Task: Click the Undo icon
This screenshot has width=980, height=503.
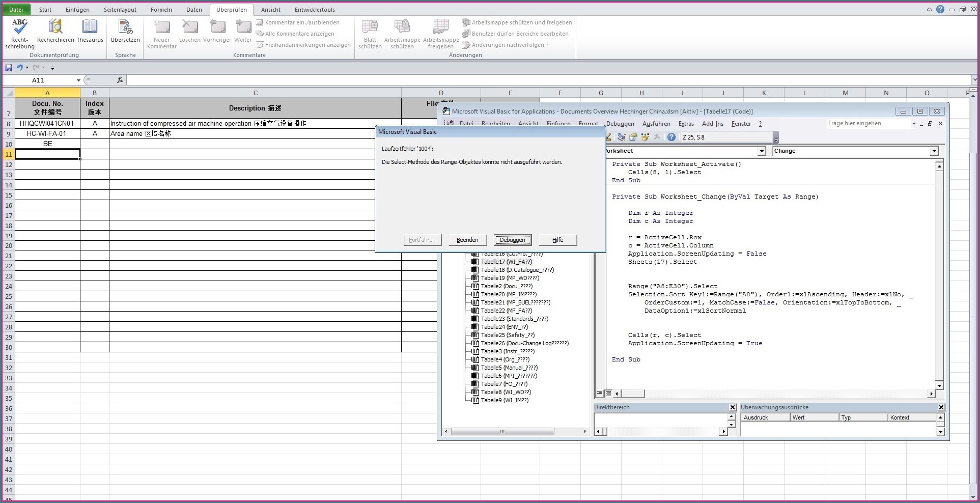Action: point(19,67)
